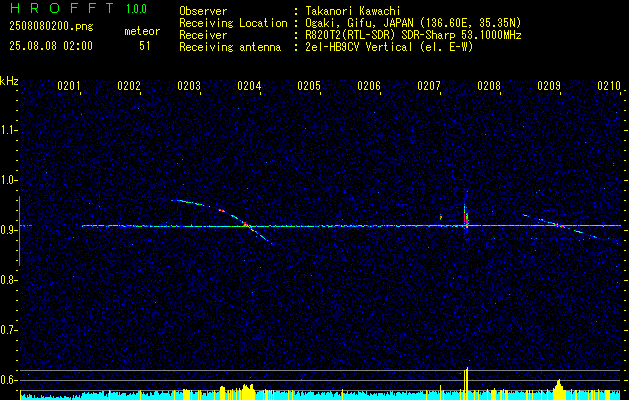
Task: Click the 0209 time marker
Action: pos(549,86)
